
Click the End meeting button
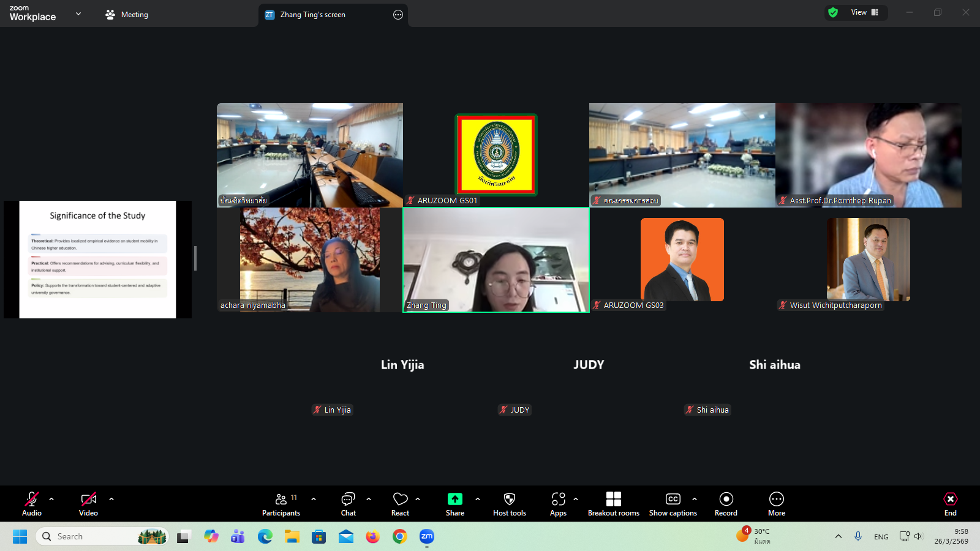point(950,503)
